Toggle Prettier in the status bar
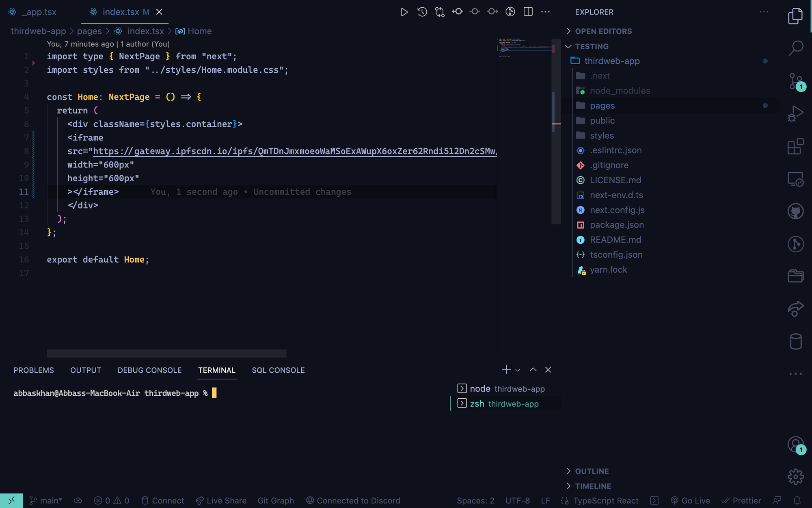The width and height of the screenshot is (812, 508). click(741, 501)
